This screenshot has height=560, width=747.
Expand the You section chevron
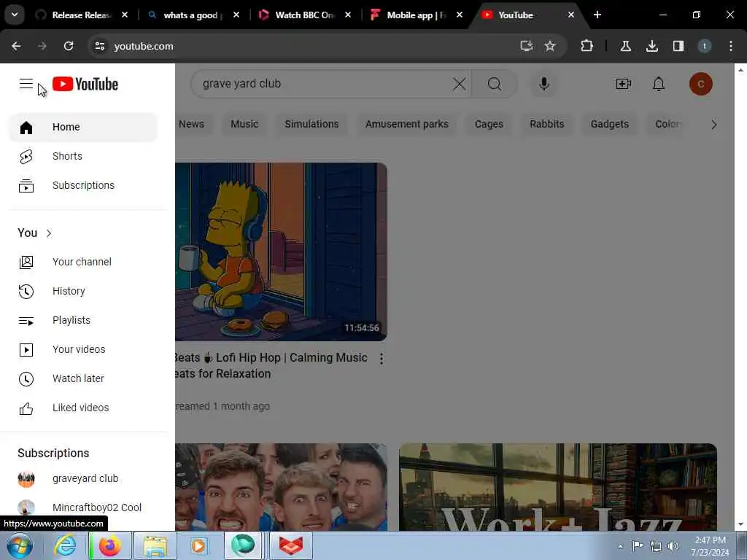[x=49, y=233]
